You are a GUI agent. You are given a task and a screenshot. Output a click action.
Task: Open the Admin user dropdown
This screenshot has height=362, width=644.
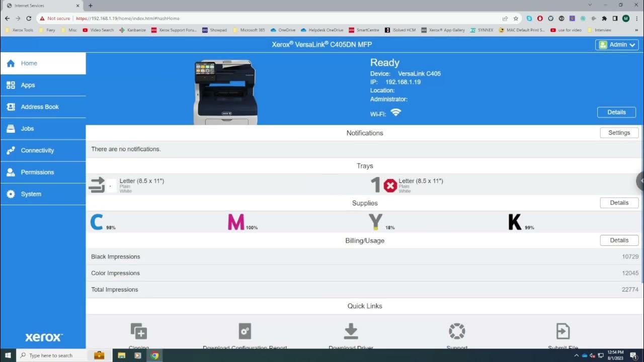coord(617,45)
